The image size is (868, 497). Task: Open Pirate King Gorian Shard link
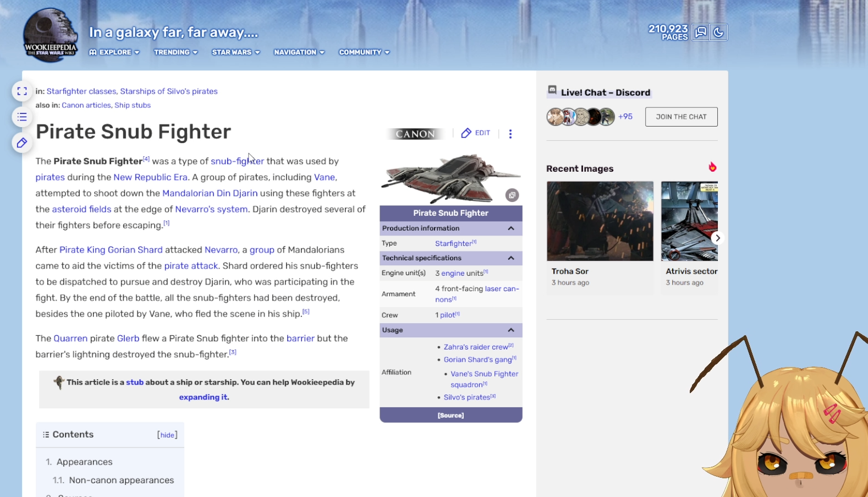pos(111,250)
